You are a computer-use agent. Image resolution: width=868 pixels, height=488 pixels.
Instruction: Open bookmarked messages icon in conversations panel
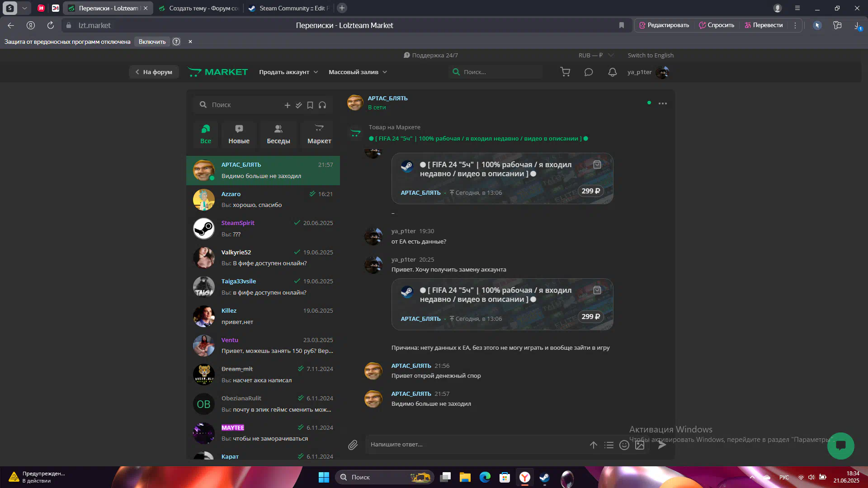coord(310,105)
